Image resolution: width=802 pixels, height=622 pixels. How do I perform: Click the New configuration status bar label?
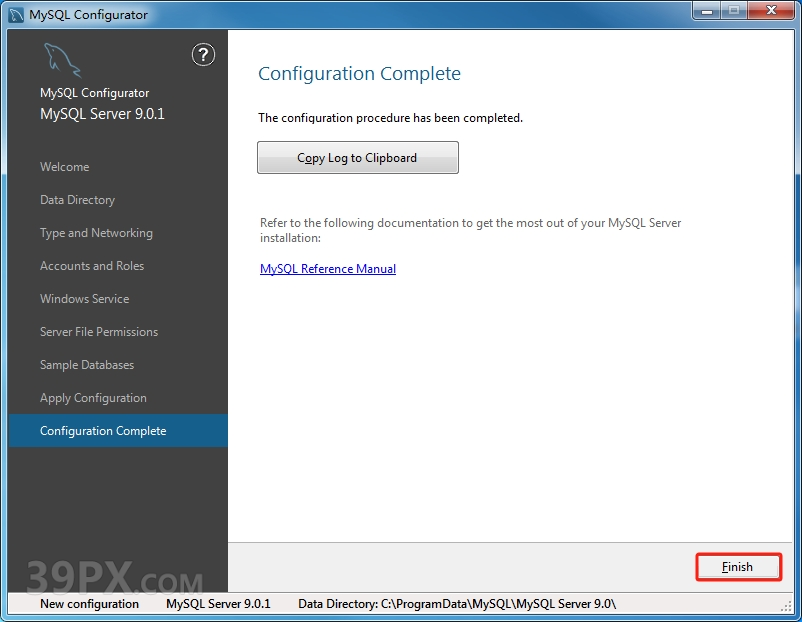pyautogui.click(x=89, y=604)
